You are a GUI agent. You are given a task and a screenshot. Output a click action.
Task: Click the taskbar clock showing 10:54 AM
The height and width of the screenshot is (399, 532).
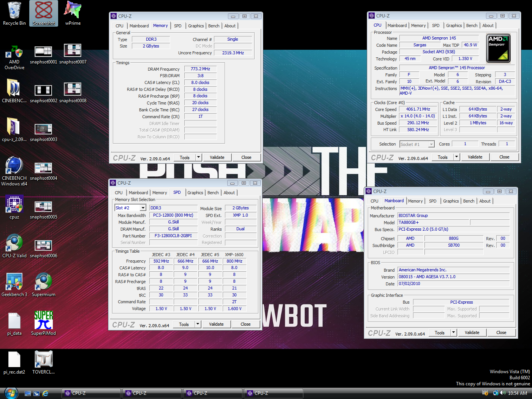click(518, 393)
